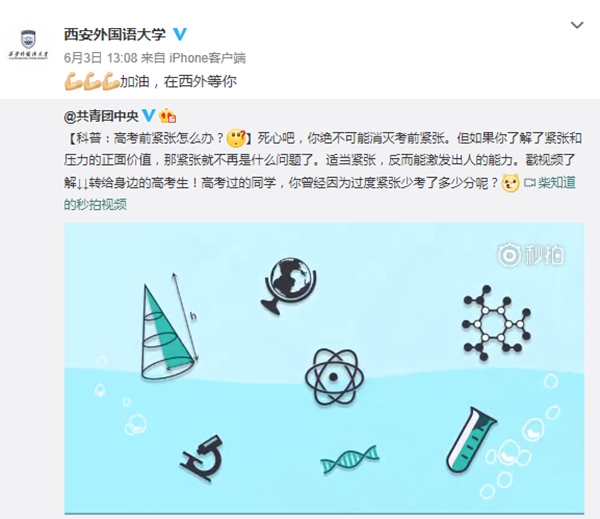Click the doge emoji after 多少分呢
600x519 pixels.
[510, 183]
